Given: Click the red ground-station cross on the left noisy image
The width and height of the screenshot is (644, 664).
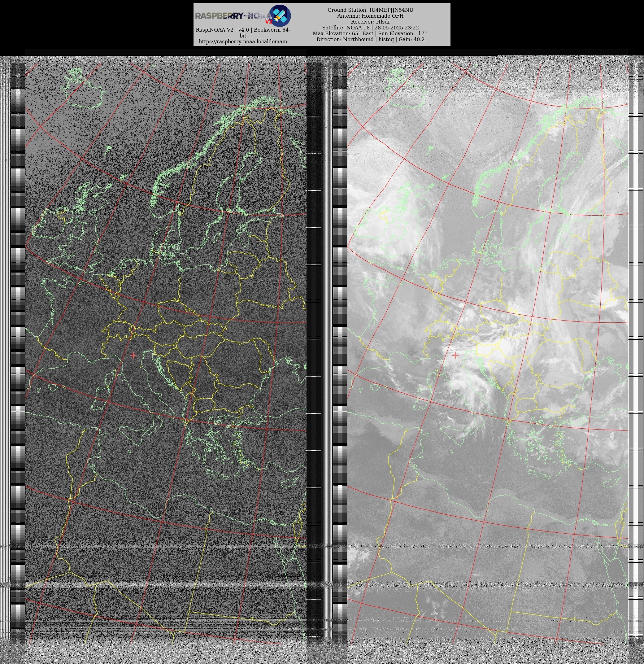Looking at the screenshot, I should [x=133, y=355].
